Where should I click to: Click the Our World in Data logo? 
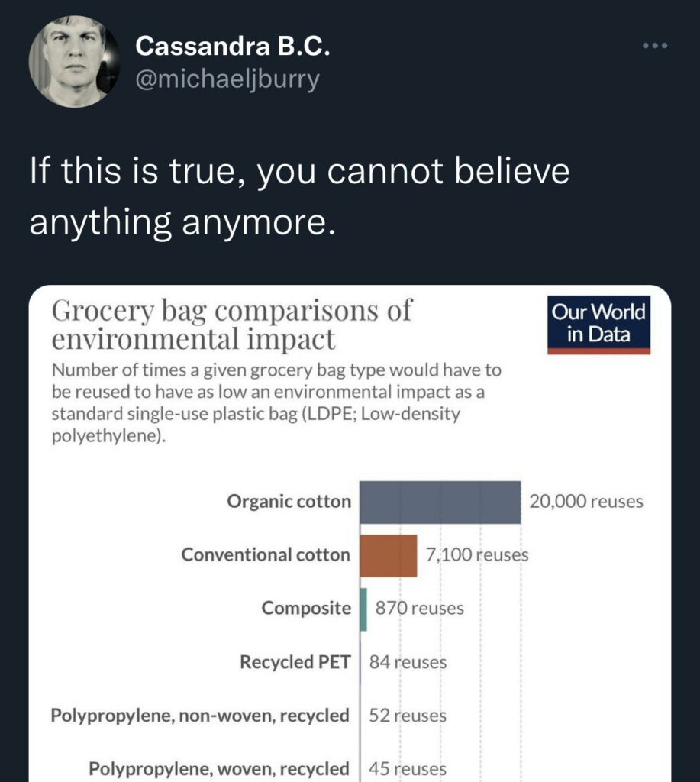click(598, 325)
